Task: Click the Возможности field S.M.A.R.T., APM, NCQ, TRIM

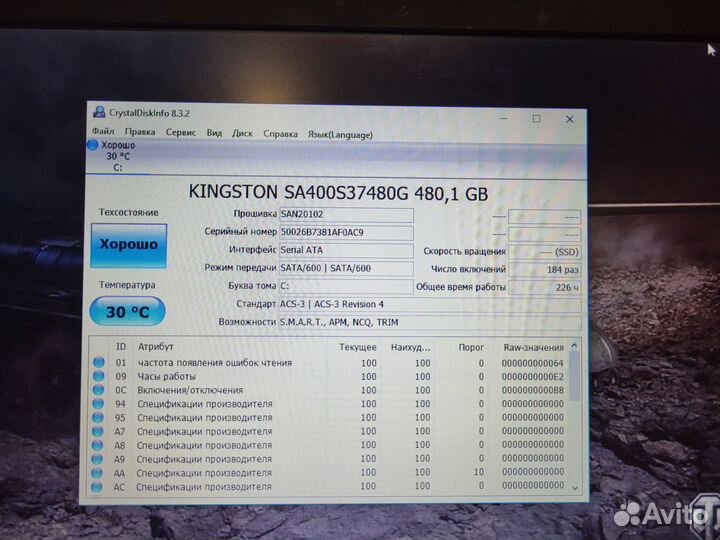Action: click(430, 322)
